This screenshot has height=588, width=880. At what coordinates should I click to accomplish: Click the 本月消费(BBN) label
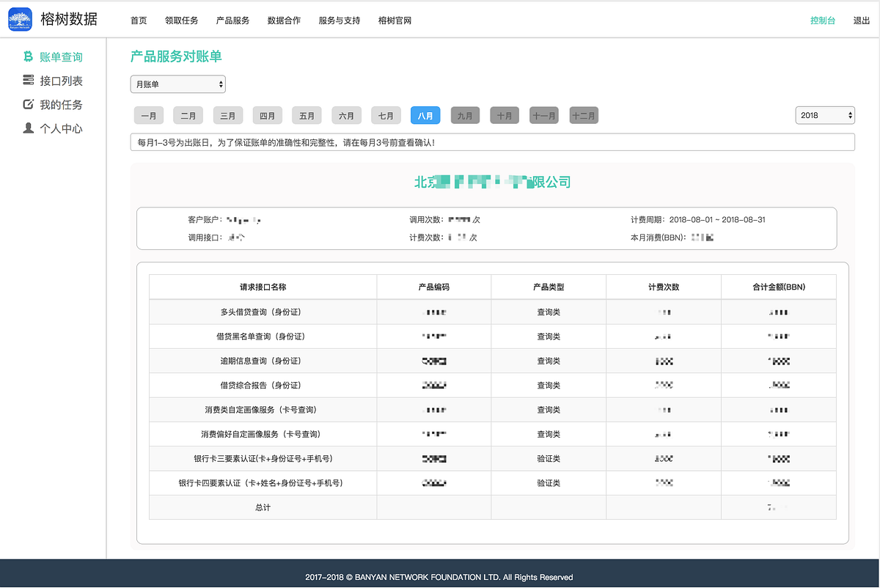click(x=658, y=238)
